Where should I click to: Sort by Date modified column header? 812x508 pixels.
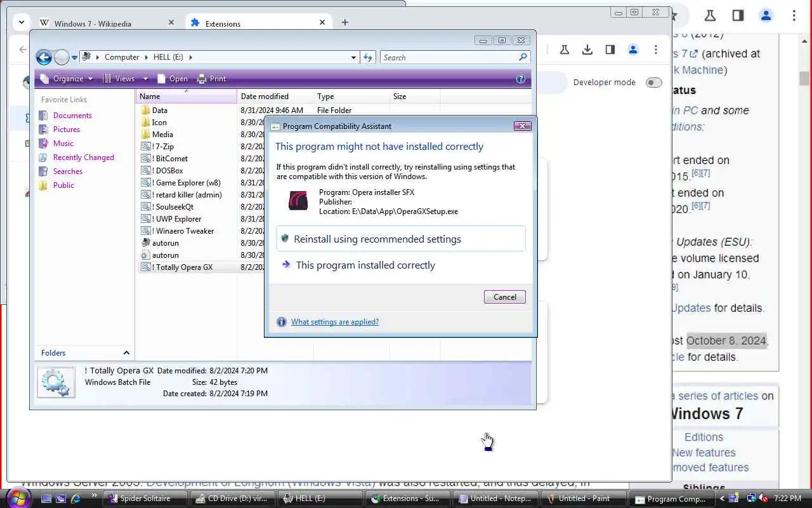coord(275,97)
